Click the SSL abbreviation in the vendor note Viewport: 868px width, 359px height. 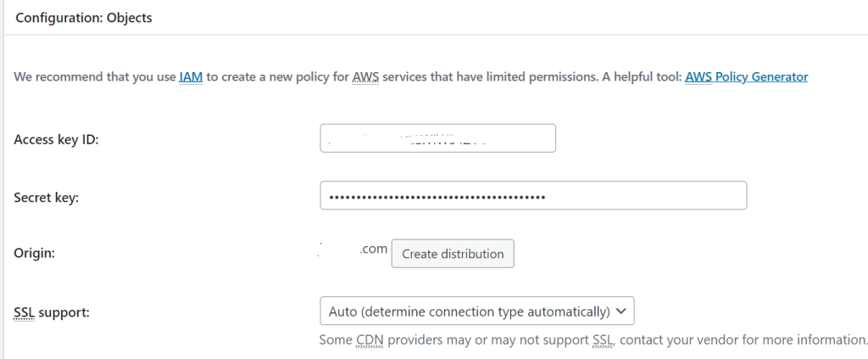pyautogui.click(x=603, y=339)
